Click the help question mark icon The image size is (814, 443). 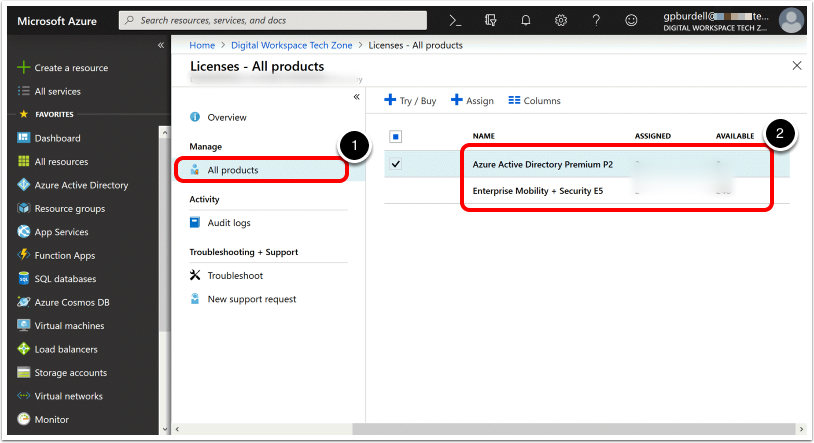coord(597,20)
